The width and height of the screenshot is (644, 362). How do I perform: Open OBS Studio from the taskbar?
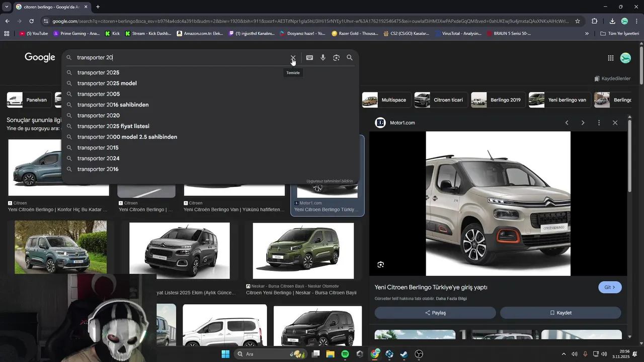pyautogui.click(x=419, y=354)
